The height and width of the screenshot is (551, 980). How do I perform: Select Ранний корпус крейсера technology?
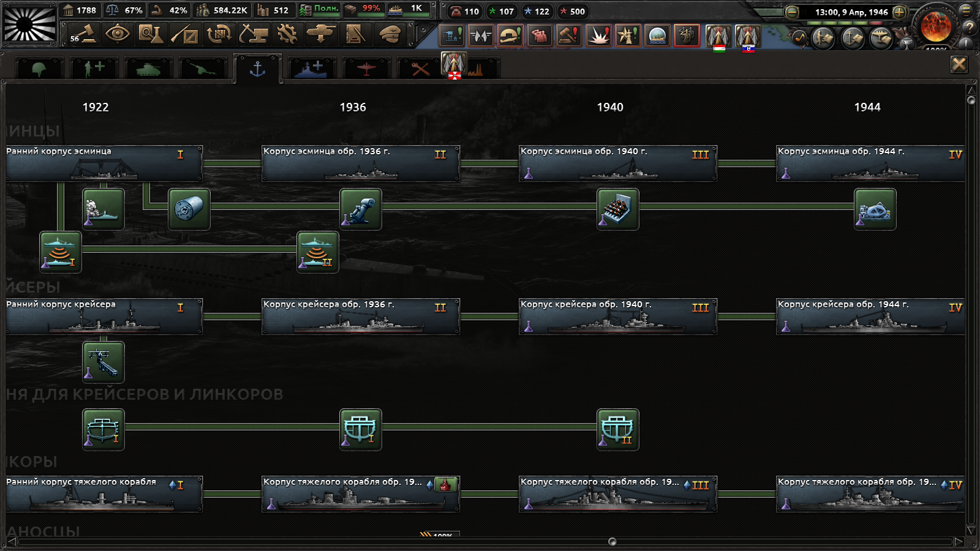(x=104, y=317)
